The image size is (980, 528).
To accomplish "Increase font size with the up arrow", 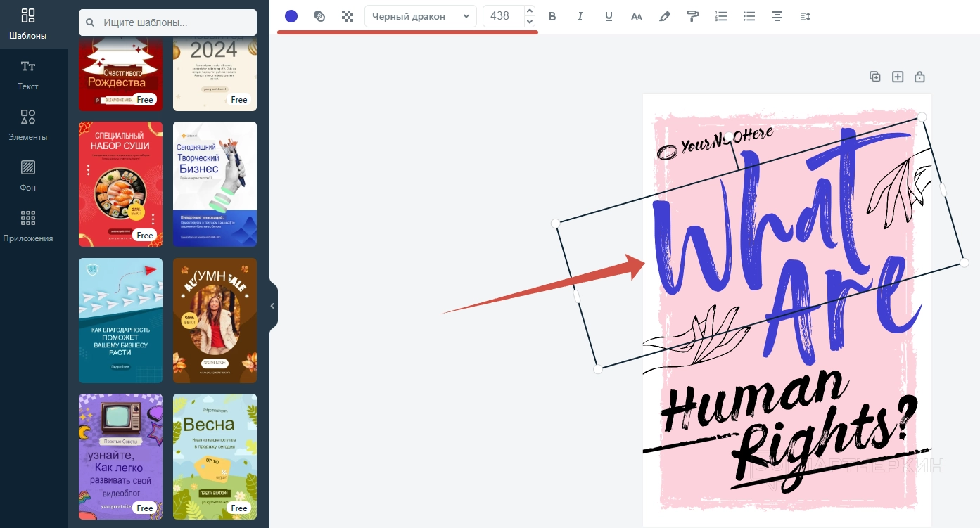I will (530, 11).
